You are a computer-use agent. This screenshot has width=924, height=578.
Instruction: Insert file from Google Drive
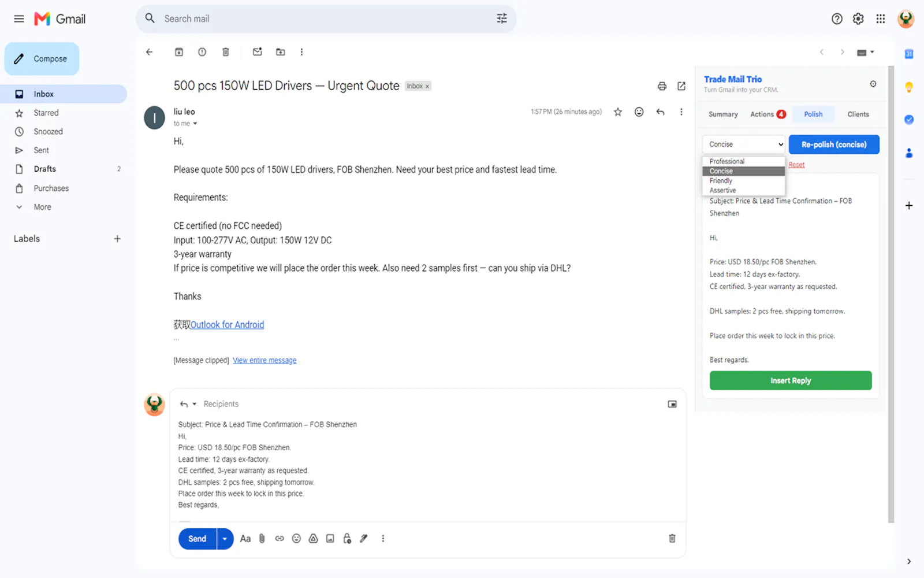pos(313,539)
